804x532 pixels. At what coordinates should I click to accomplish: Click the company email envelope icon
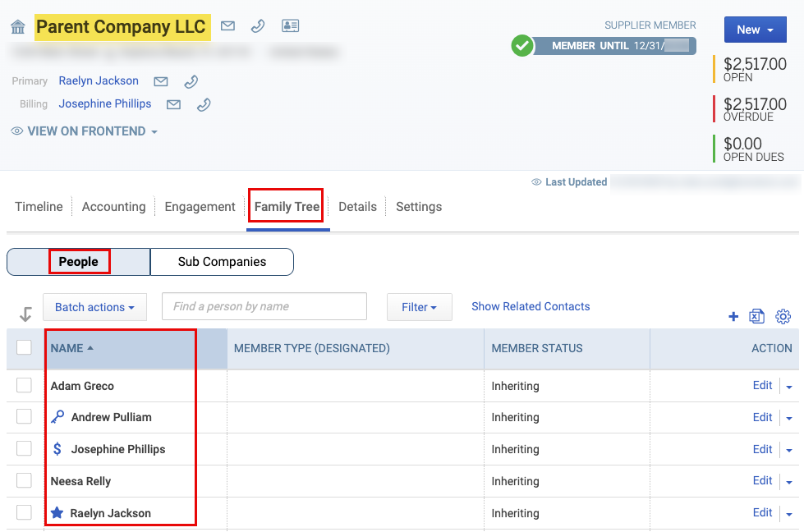point(227,25)
